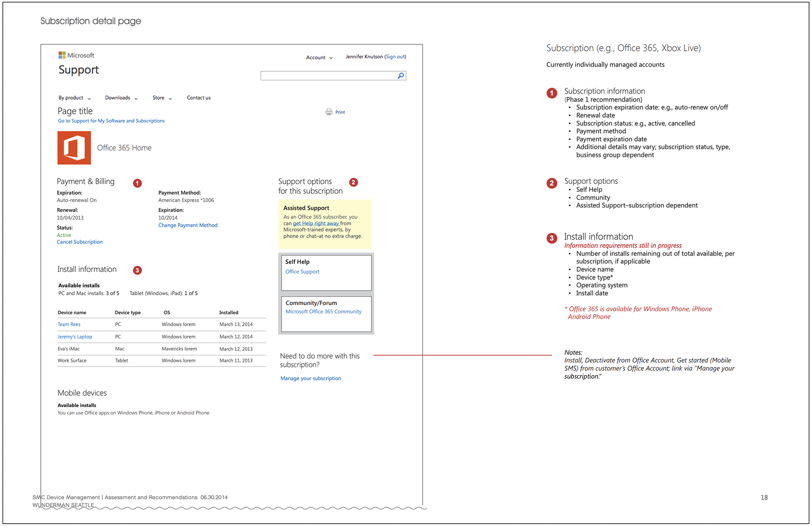Screen dimensions: 812x527
Task: Click the search magnifier icon
Action: [x=400, y=75]
